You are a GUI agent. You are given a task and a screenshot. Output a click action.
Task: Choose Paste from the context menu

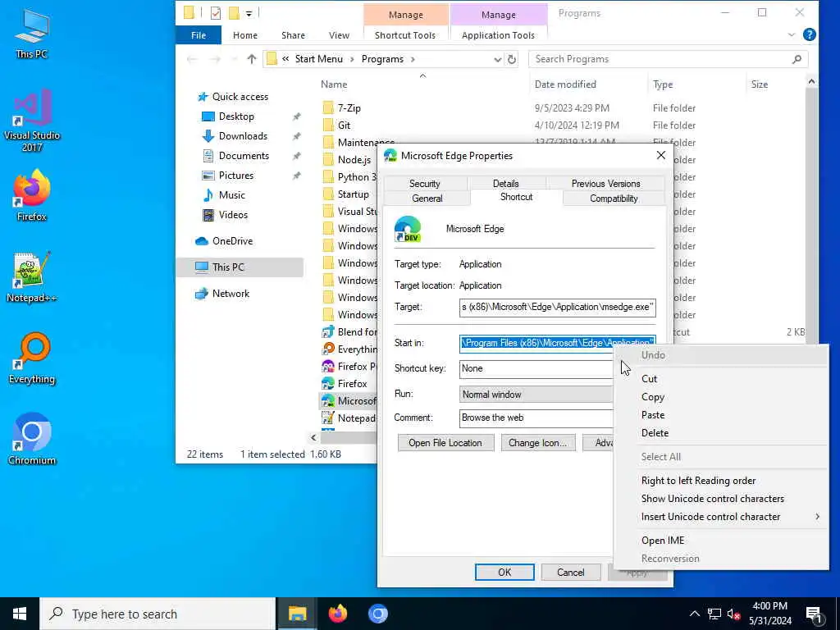(720, 415)
